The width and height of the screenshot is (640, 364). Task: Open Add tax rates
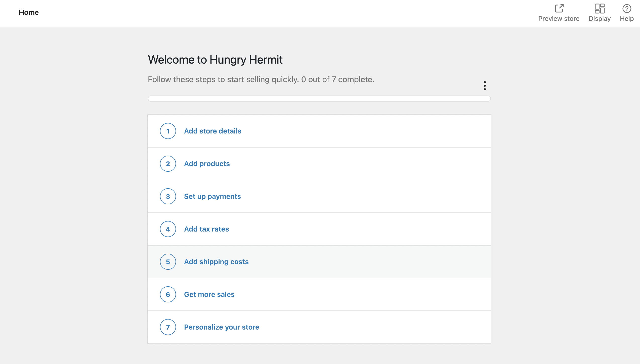[x=206, y=229]
